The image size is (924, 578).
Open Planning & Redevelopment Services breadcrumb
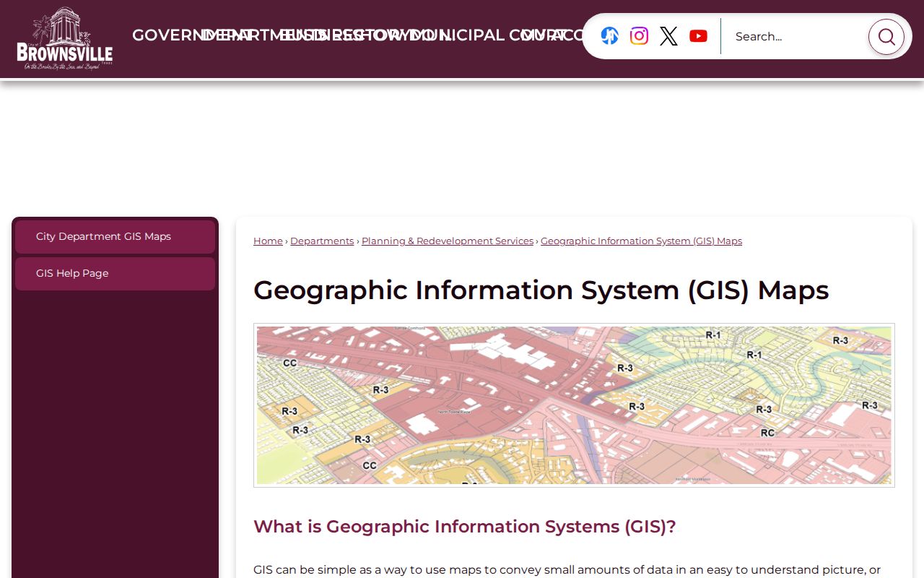(x=448, y=241)
